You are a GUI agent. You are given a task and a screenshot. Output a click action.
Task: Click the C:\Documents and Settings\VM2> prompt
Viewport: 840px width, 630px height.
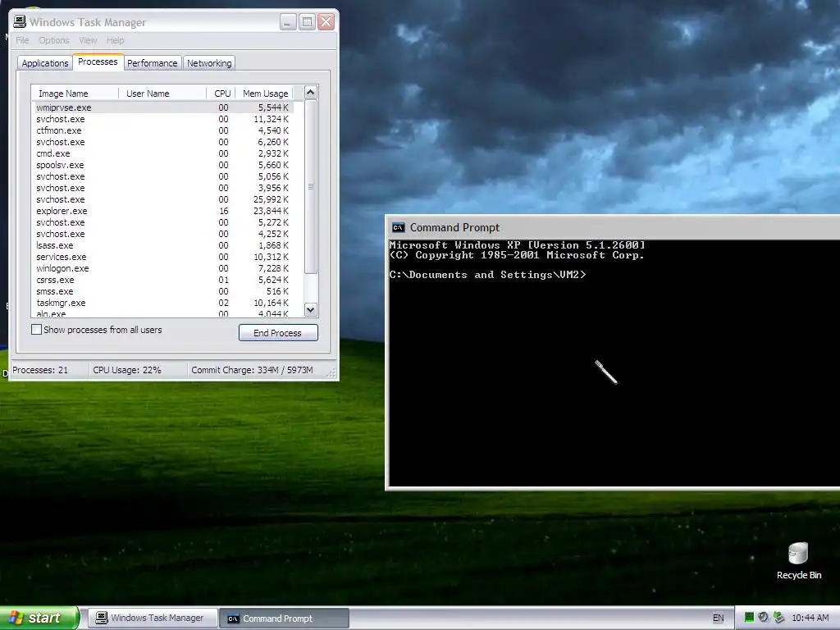coord(487,275)
